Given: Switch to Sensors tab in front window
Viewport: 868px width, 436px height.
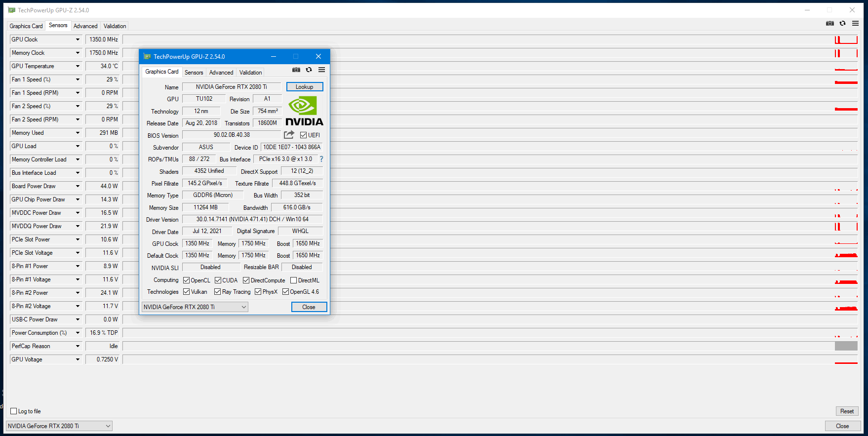Looking at the screenshot, I should 194,73.
